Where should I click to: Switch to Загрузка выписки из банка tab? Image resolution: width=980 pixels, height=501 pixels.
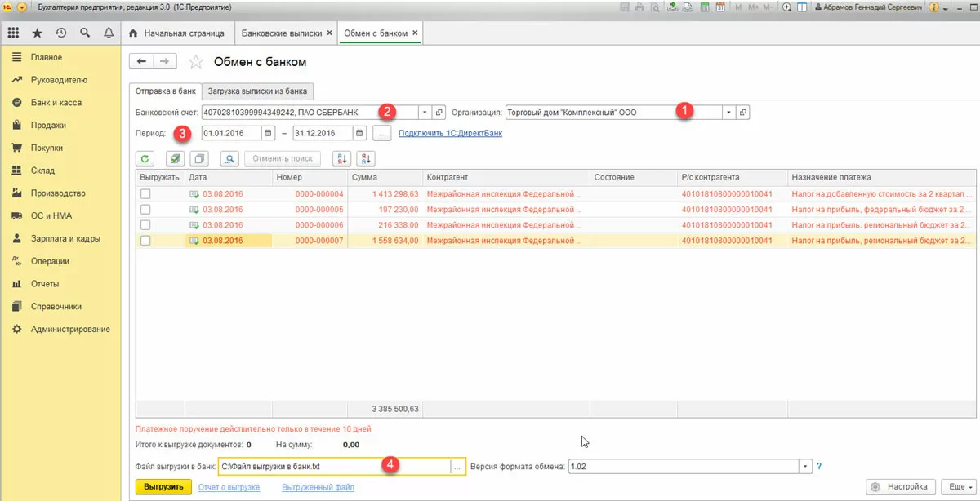[257, 91]
